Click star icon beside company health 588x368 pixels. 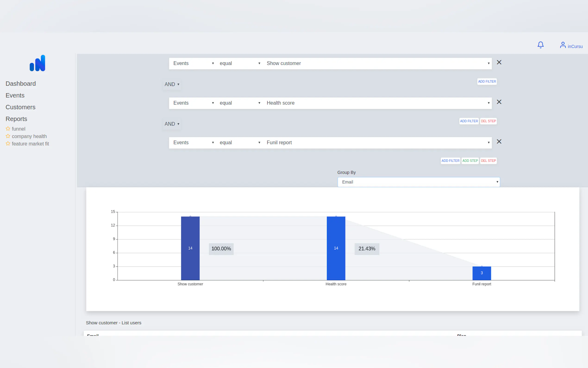[x=8, y=136]
